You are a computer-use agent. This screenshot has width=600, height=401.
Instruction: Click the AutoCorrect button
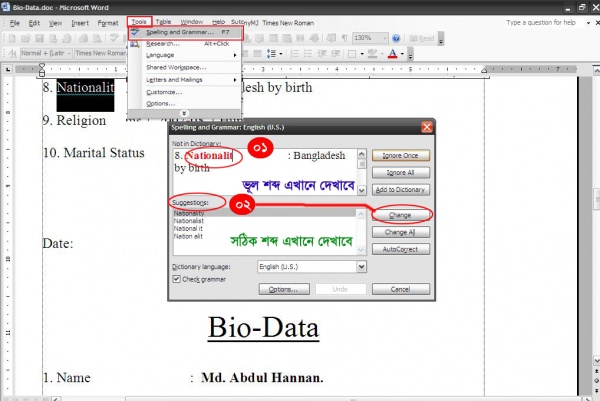[401, 249]
